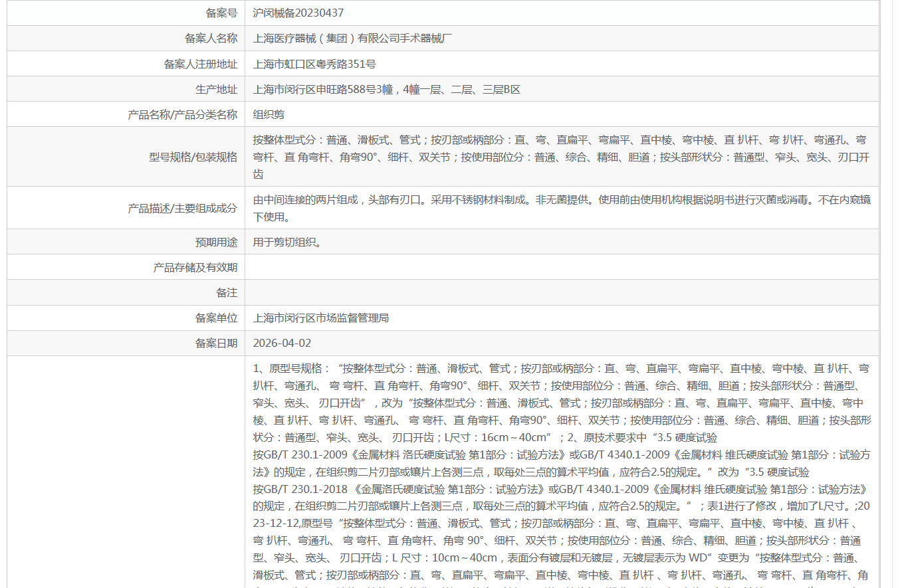Select company name '上海医疗器械（集团）有限公司手术器械厂'
This screenshot has width=900, height=588.
tap(353, 38)
